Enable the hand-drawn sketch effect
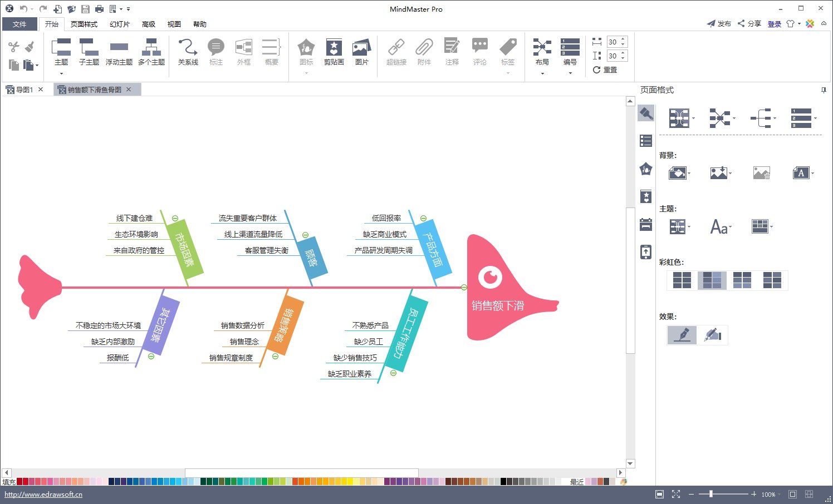This screenshot has height=504, width=833. click(713, 335)
